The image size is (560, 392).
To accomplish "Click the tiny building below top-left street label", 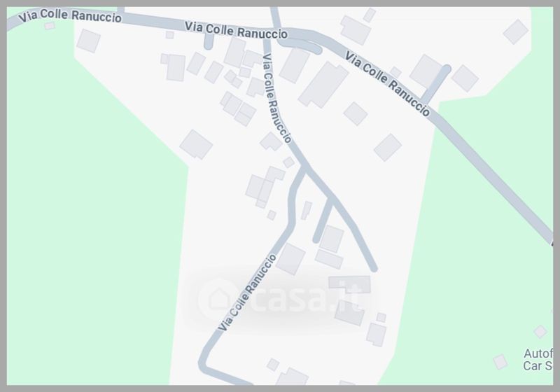I will pos(50,26).
